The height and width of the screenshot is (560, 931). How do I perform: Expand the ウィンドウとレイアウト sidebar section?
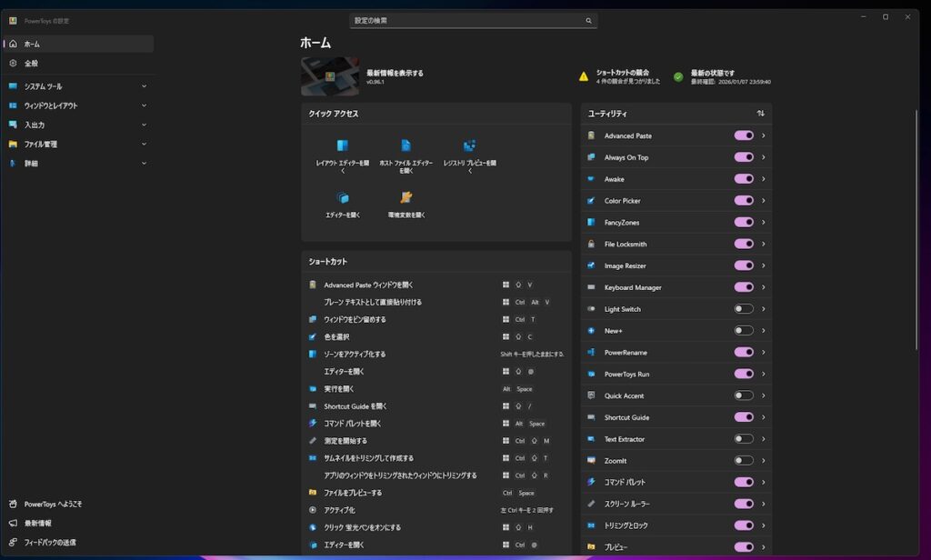pos(144,105)
